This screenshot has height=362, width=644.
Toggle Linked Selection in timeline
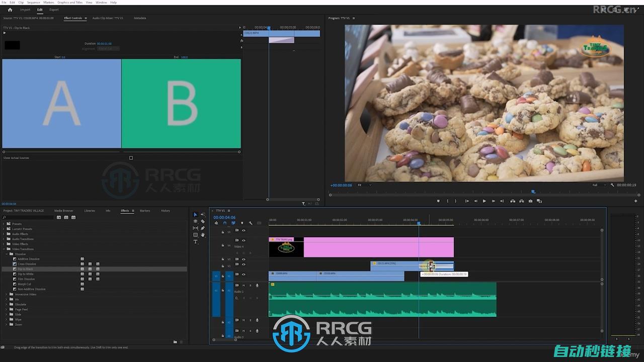(x=233, y=223)
